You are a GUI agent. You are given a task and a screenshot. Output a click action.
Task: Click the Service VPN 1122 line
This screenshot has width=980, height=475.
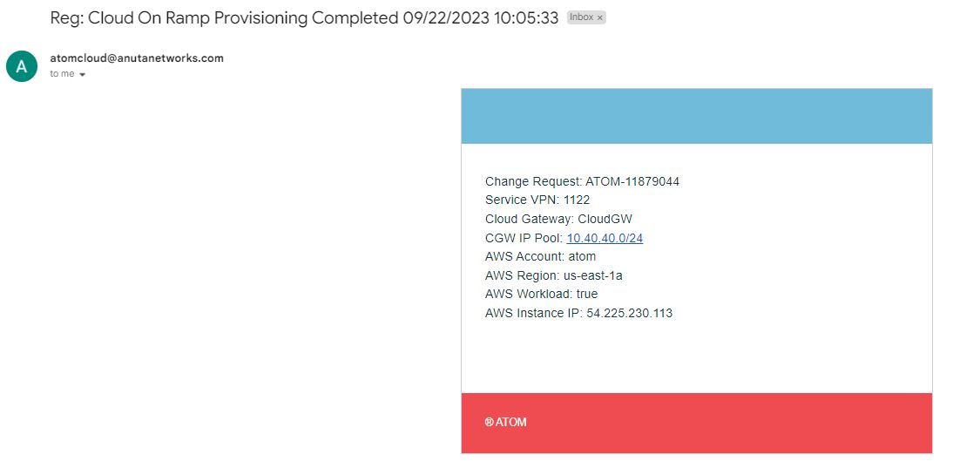(537, 200)
